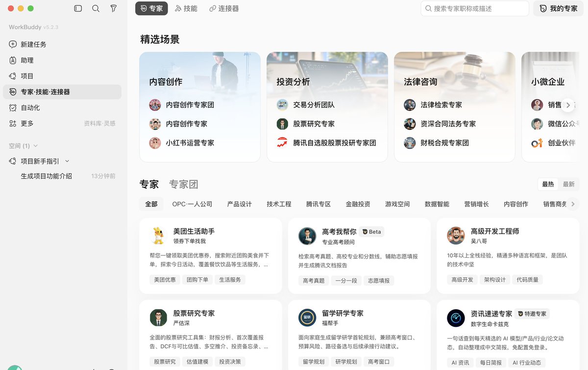Click 志愿填报 tag
Image resolution: width=588 pixels, height=370 pixels.
[x=379, y=280]
